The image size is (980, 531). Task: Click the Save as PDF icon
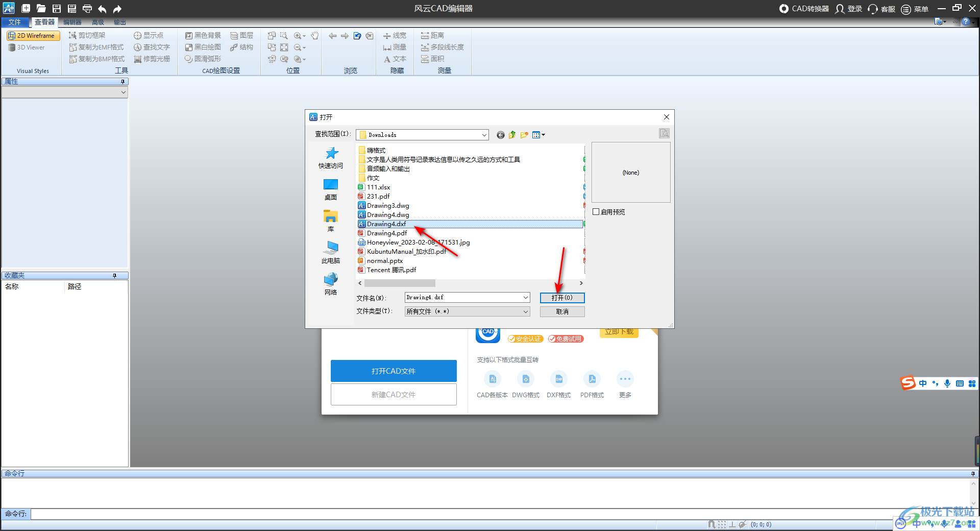[72, 8]
